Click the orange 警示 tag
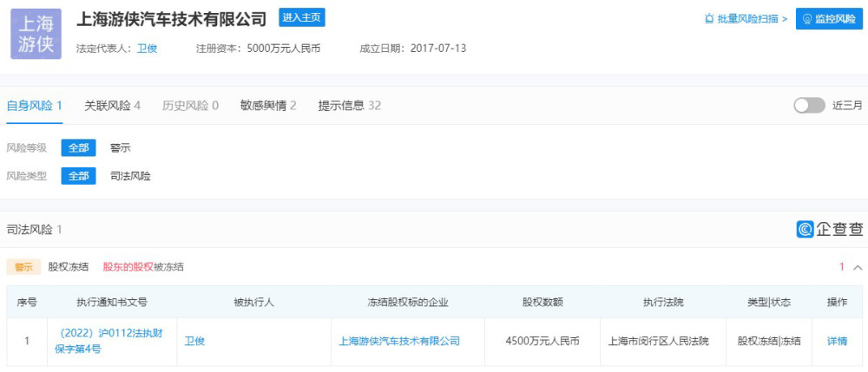The image size is (868, 372). coord(23,267)
